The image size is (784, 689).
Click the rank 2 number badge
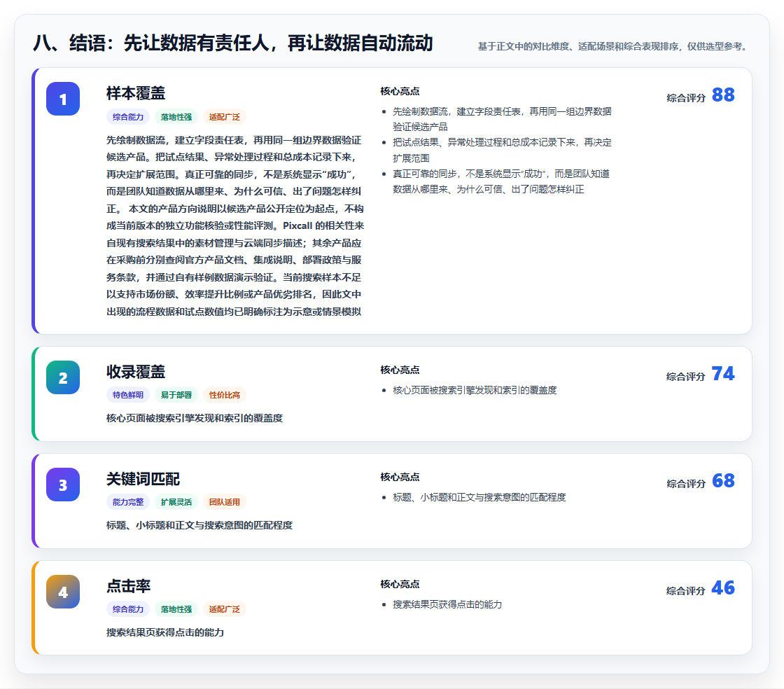[63, 377]
